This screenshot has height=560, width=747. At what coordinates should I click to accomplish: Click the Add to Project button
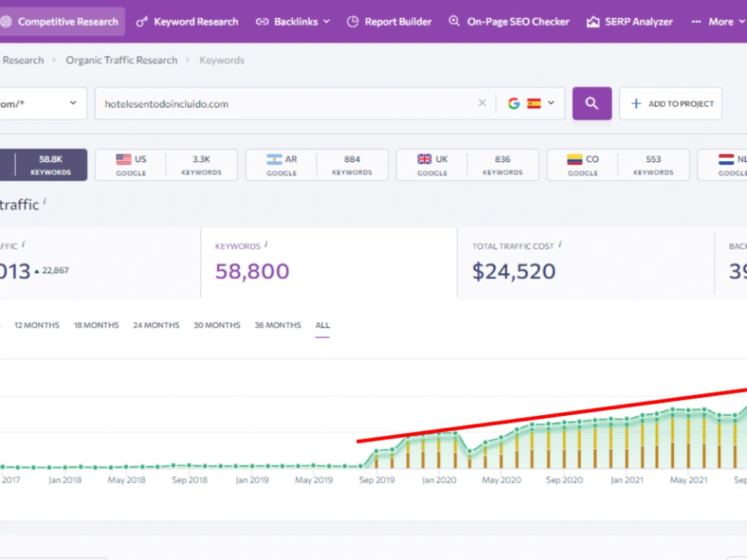[x=671, y=103]
